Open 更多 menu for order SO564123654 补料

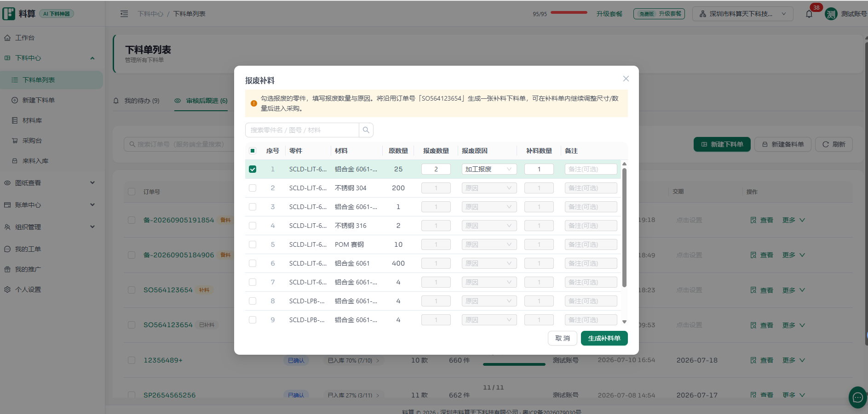tap(793, 290)
